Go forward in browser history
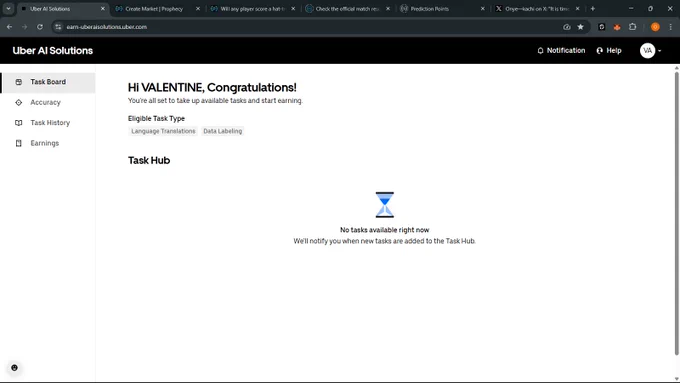680x383 pixels. point(25,27)
